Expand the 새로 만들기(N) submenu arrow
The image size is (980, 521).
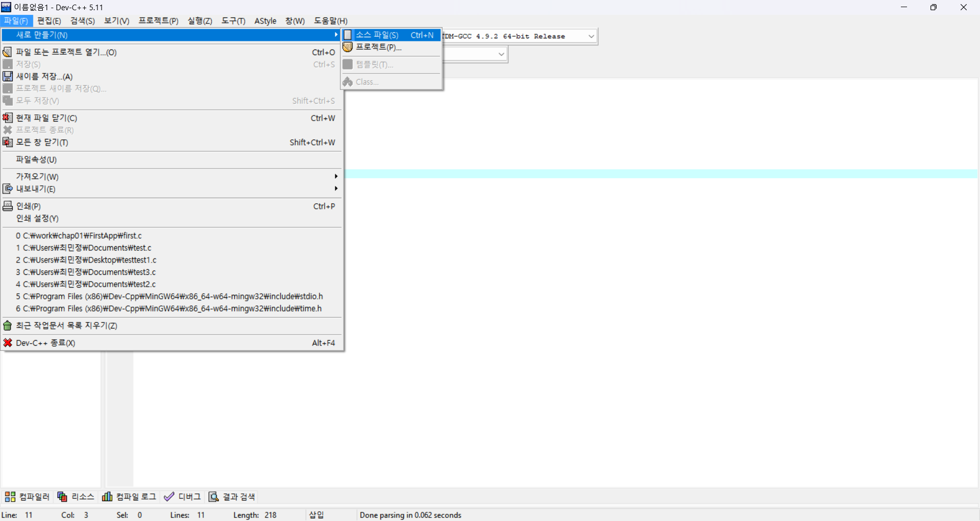[x=336, y=35]
